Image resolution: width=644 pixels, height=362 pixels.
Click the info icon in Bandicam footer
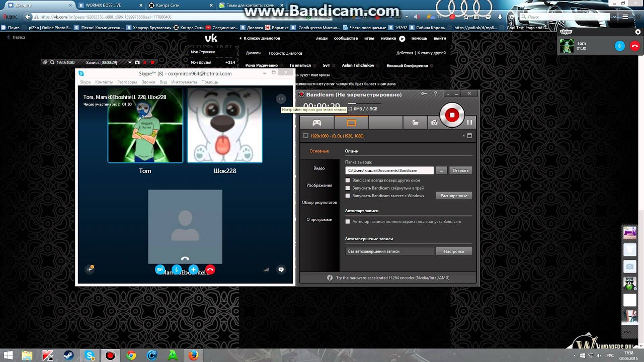tap(330, 278)
